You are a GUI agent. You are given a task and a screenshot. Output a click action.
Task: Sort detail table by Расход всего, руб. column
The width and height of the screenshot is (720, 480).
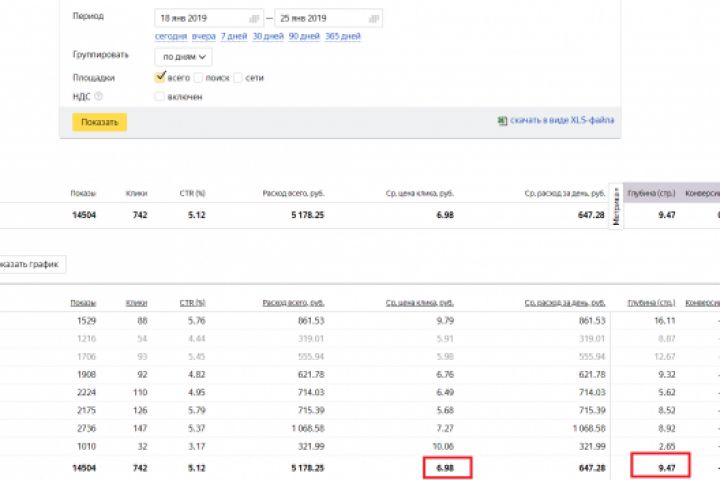293,303
